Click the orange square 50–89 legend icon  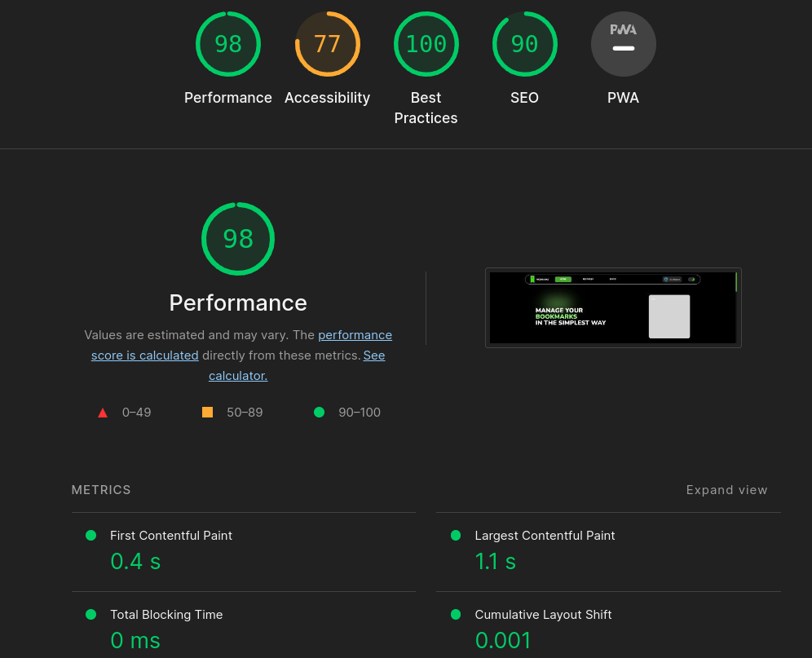pyautogui.click(x=207, y=413)
